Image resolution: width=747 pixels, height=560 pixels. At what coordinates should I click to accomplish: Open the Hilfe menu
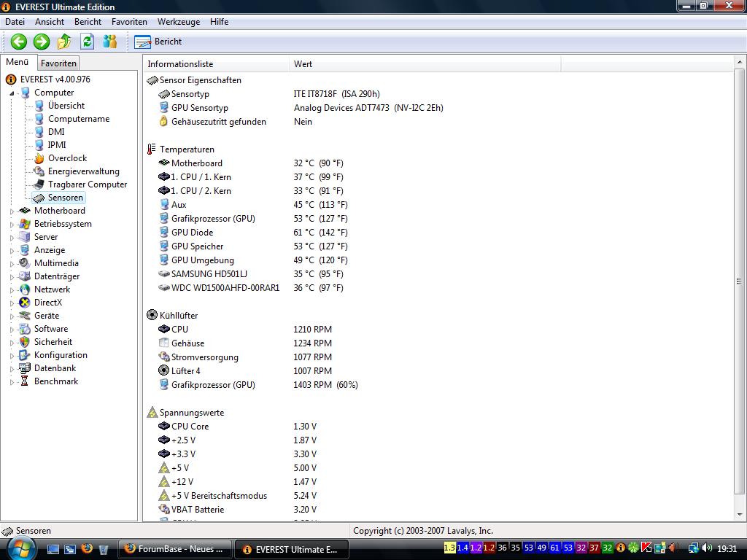[219, 22]
